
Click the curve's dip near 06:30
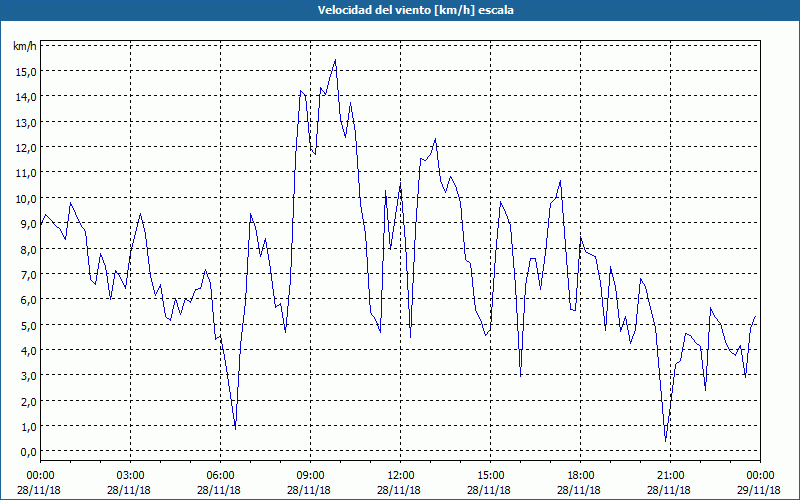(235, 429)
